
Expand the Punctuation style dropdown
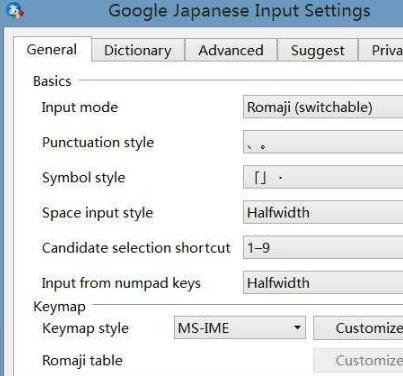tap(323, 142)
